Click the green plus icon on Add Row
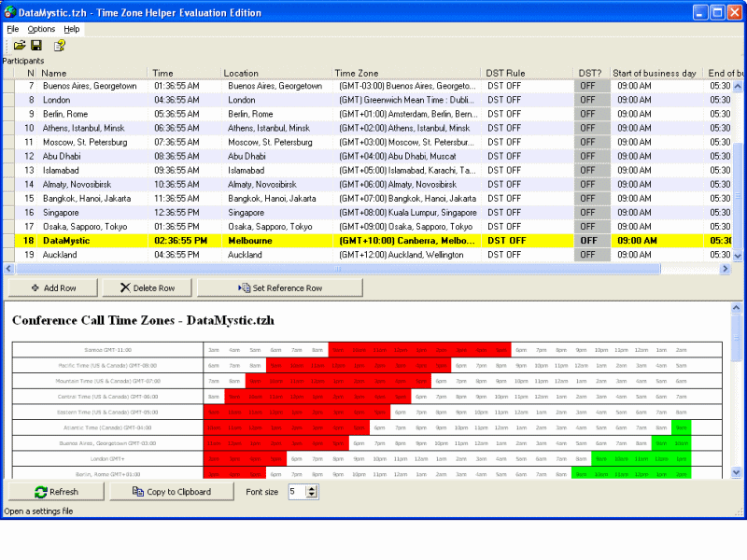Viewport: 747px width, 560px height. coord(37,287)
